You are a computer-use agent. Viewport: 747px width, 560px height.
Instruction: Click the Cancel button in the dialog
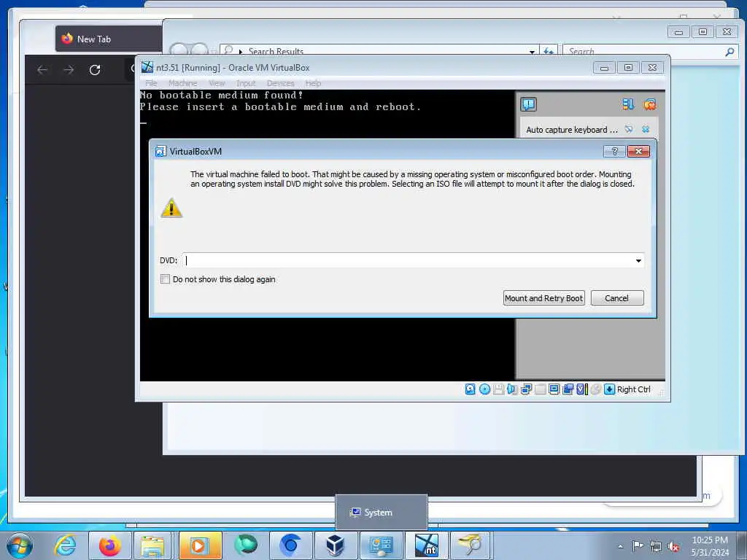[x=617, y=298]
